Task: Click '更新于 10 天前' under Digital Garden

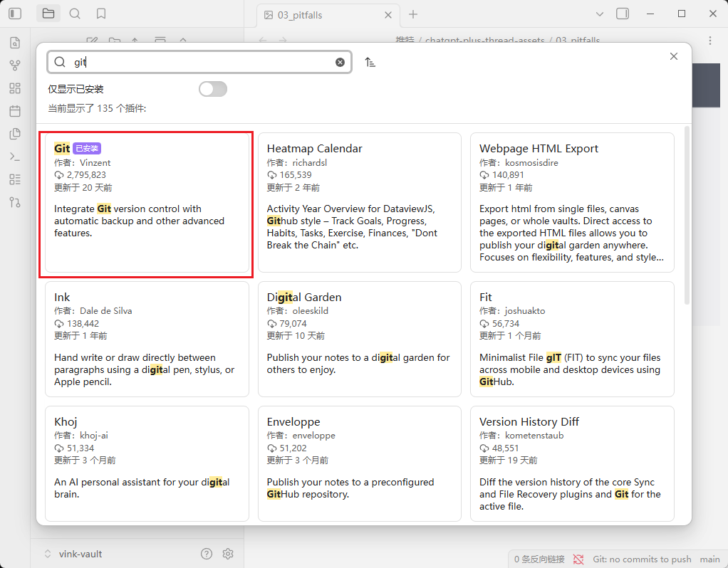Action: pos(296,335)
